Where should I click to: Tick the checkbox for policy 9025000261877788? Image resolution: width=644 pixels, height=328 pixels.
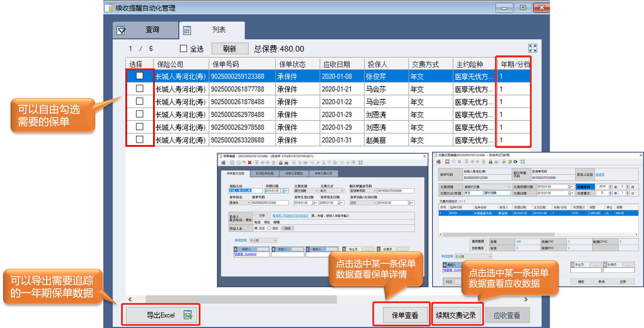pyautogui.click(x=140, y=89)
